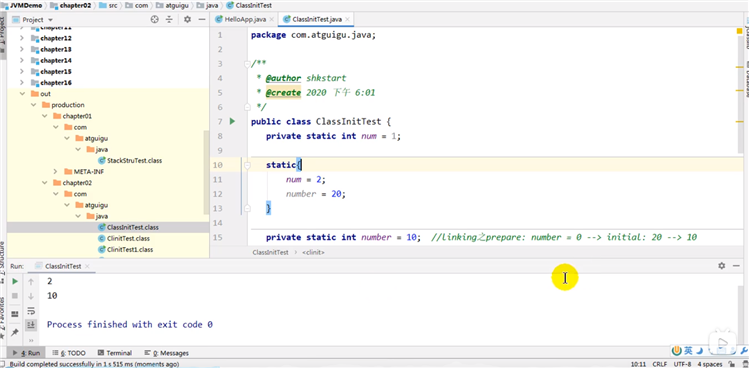Expand chapter13 module in tree

(21, 49)
